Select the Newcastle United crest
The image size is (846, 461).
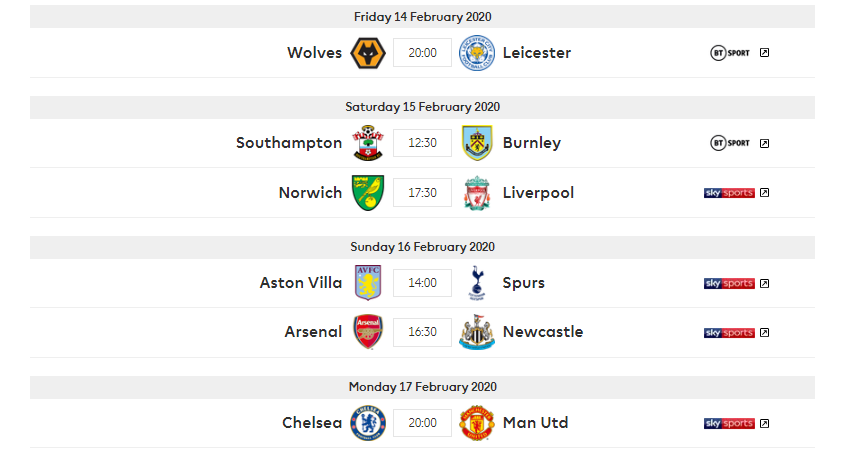pyautogui.click(x=477, y=332)
